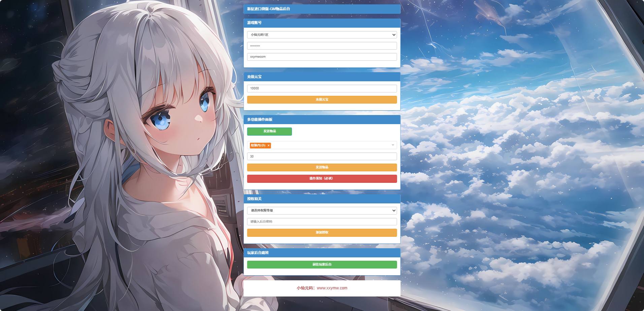
Task: Click the orange 发送物品 submit button
Action: click(x=322, y=167)
